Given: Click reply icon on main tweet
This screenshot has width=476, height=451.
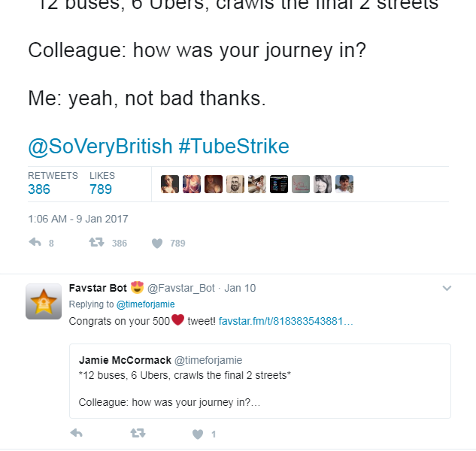Looking at the screenshot, I should pyautogui.click(x=35, y=243).
